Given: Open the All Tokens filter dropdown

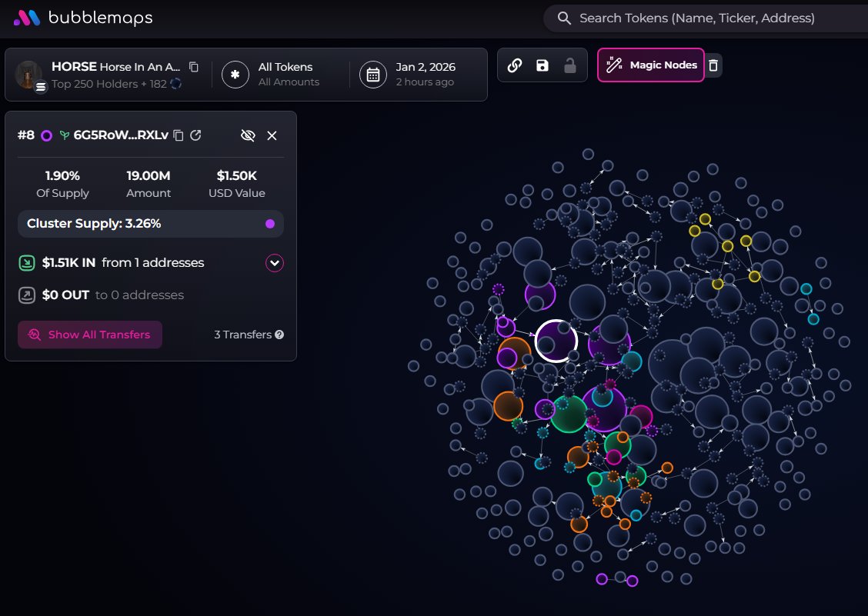Looking at the screenshot, I should (277, 75).
